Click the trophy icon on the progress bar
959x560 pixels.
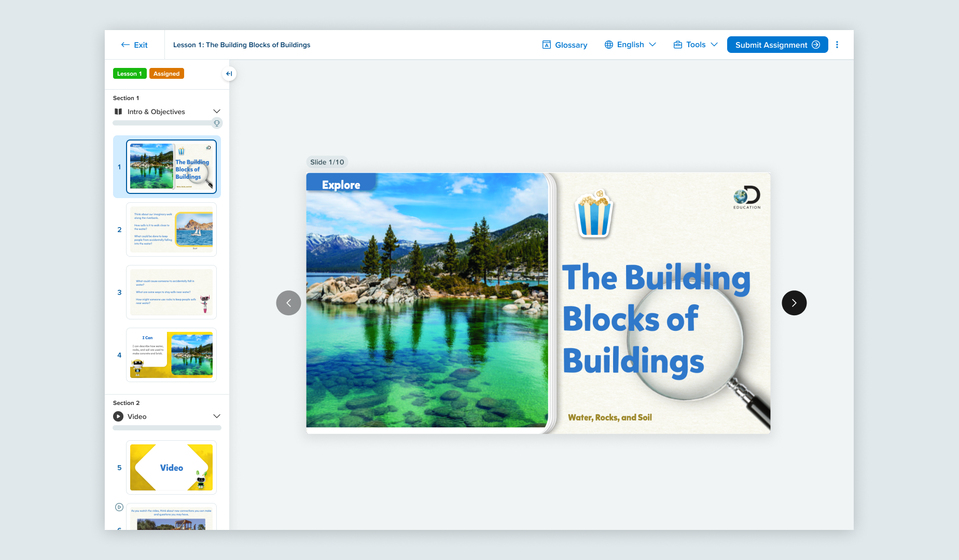pyautogui.click(x=217, y=123)
